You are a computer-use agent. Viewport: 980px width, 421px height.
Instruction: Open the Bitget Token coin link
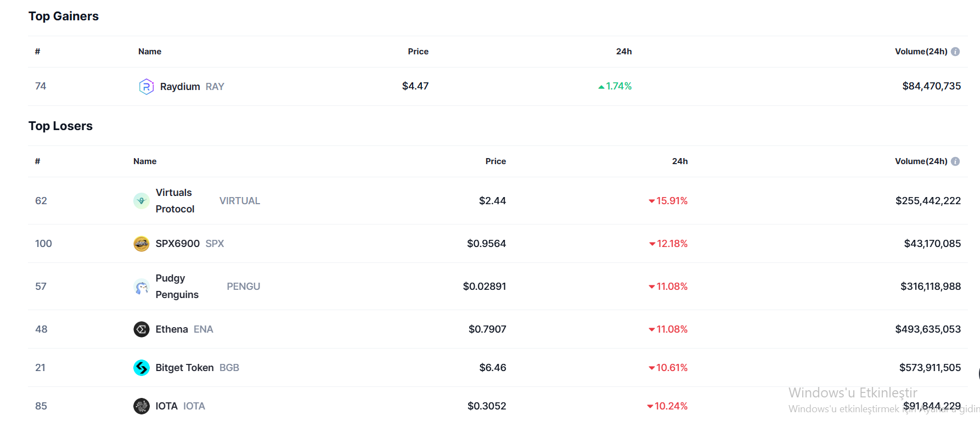pos(184,368)
